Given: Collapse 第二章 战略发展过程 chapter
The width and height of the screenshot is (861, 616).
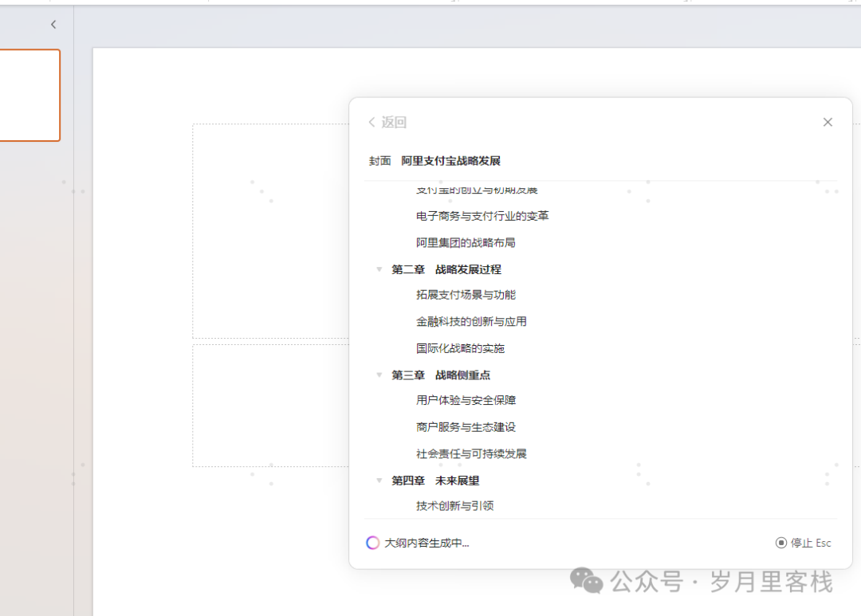Looking at the screenshot, I should pyautogui.click(x=379, y=269).
